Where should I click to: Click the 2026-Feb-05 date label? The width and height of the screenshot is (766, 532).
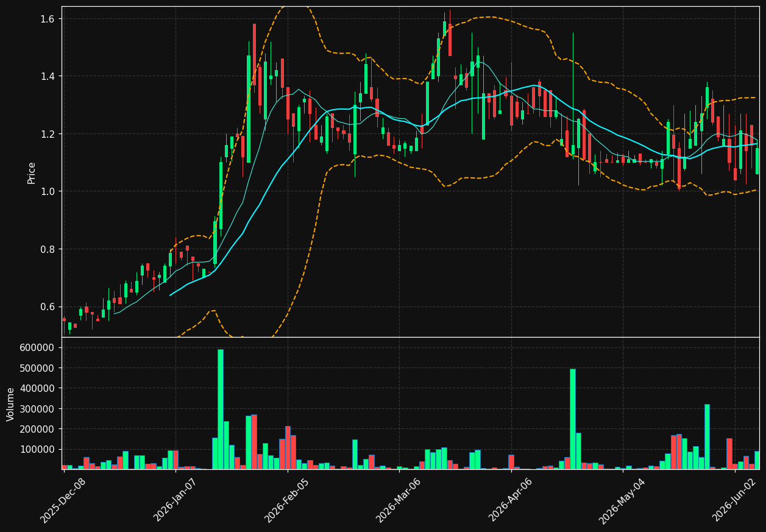click(x=287, y=500)
